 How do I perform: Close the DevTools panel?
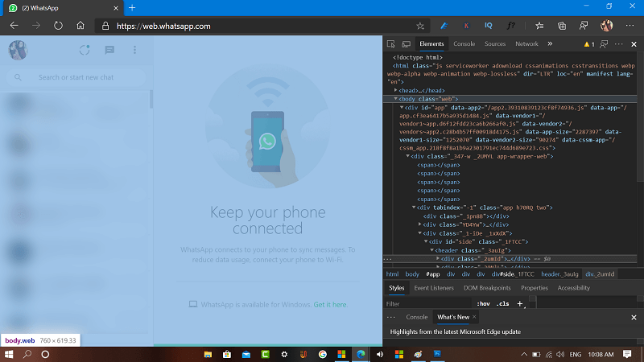tap(634, 44)
